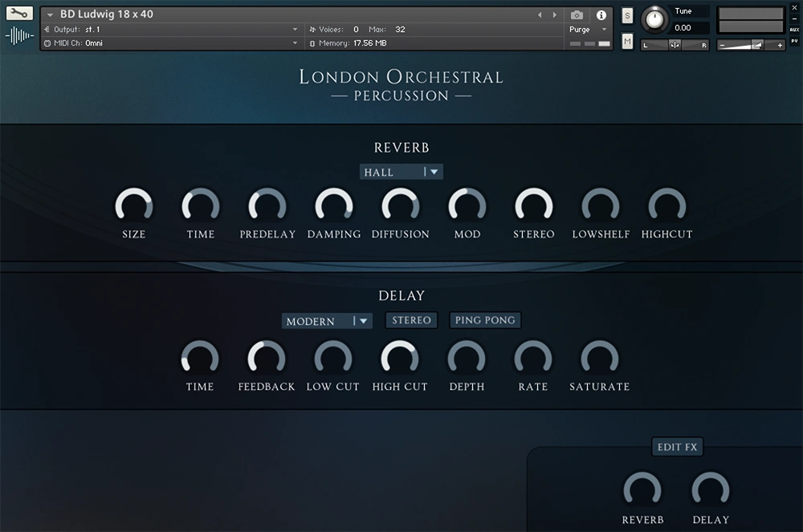Click the delay SATURATE knob
This screenshot has width=803, height=532.
(600, 358)
